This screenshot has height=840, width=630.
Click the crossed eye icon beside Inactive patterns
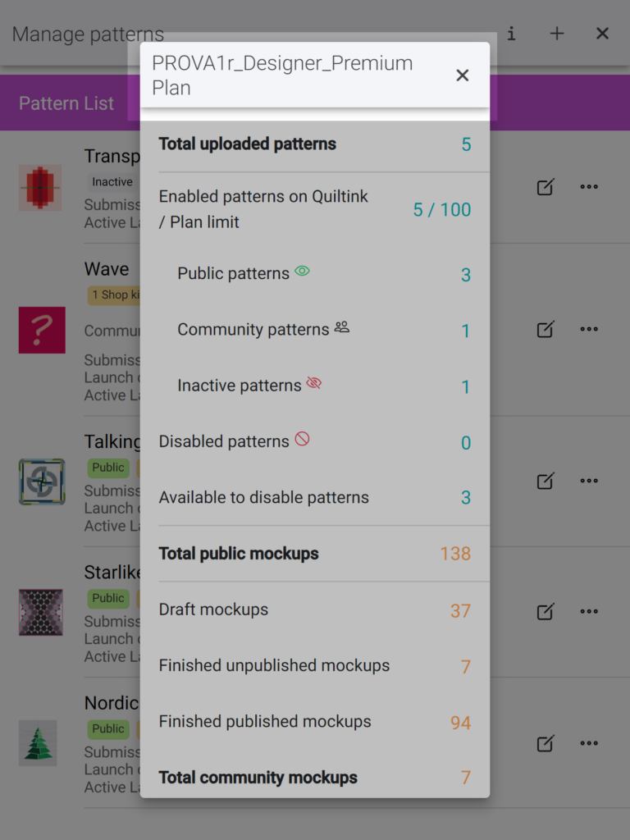point(314,383)
